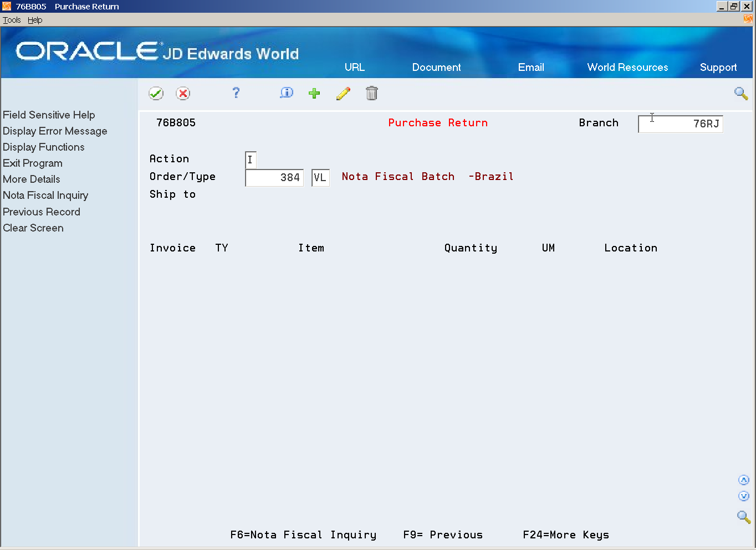Click the pencil change icon
Image resolution: width=756 pixels, height=550 pixels.
tap(343, 94)
